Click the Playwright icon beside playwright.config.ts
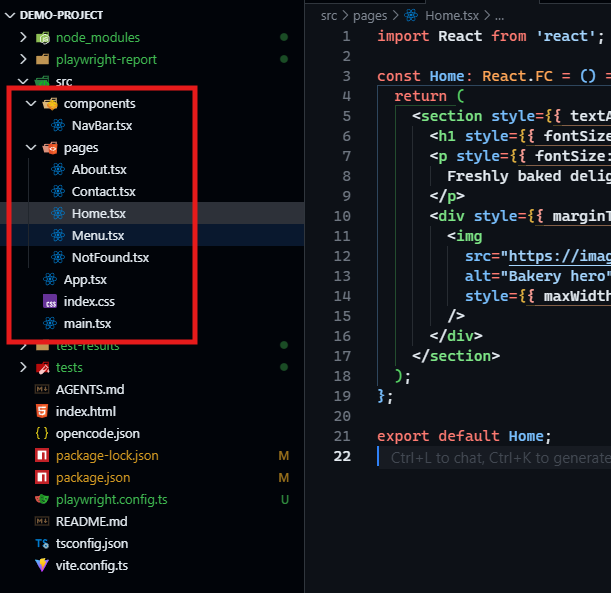 point(42,499)
